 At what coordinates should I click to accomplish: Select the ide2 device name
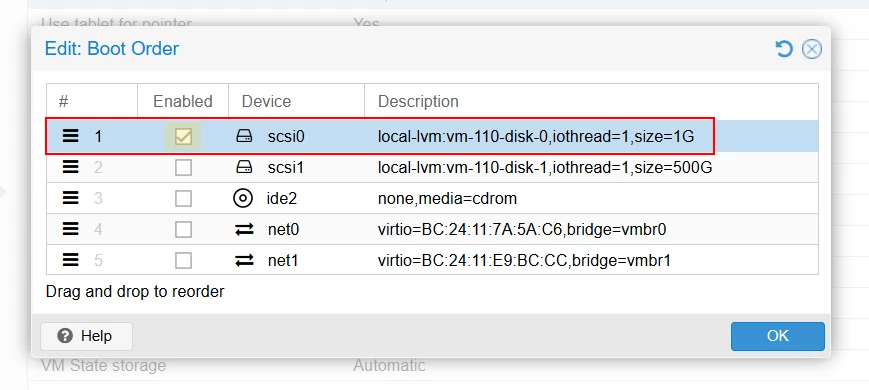(x=282, y=198)
